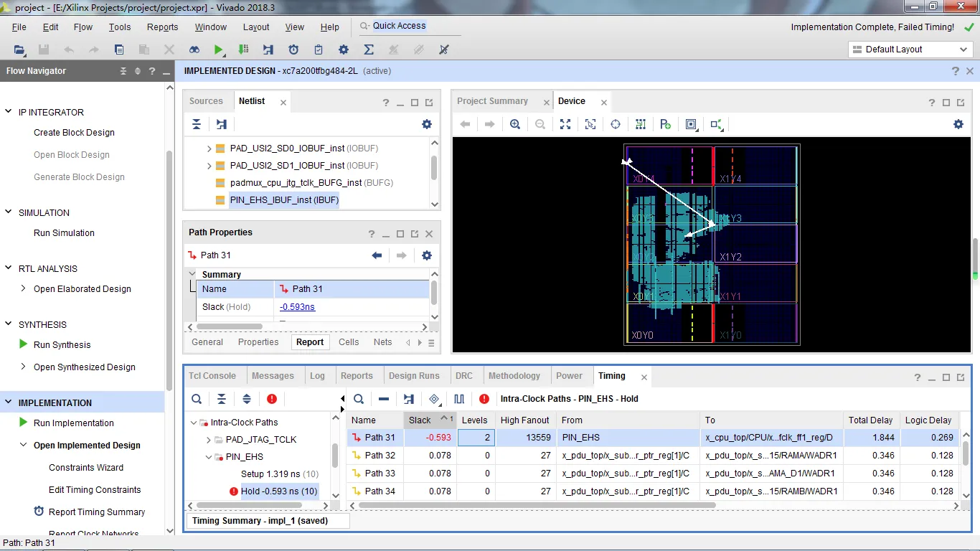Click binoculars Find icon in main toolbar
This screenshot has height=551, width=980.
click(194, 50)
